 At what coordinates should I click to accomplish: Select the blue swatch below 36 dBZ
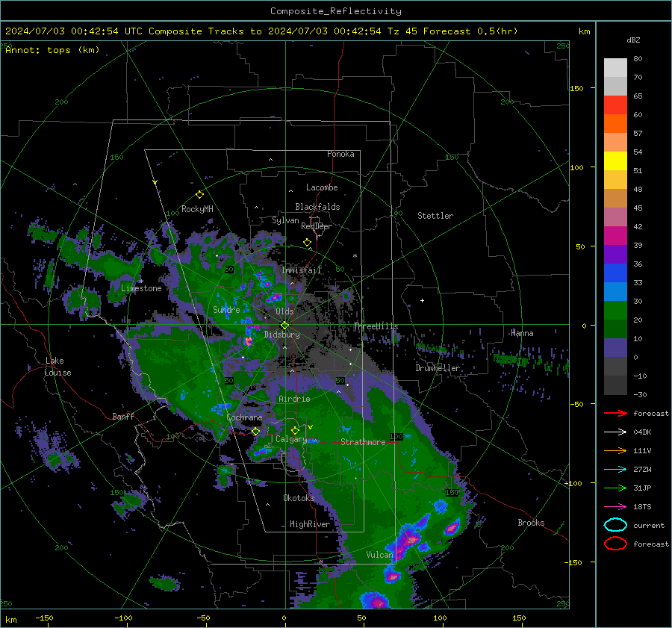pos(615,273)
